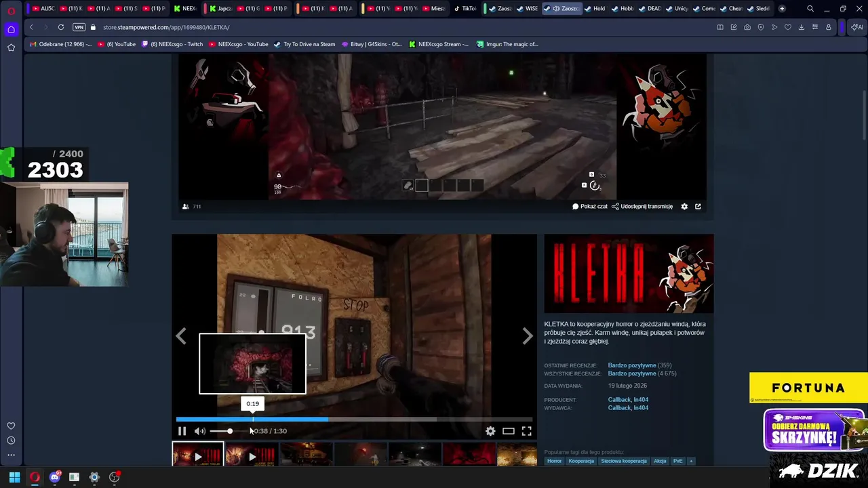868x488 pixels.
Task: Open browser downloads icon
Action: click(801, 27)
